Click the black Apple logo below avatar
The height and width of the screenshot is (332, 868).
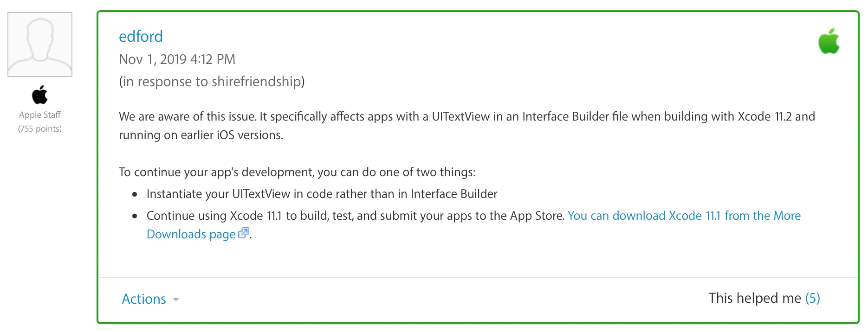pyautogui.click(x=40, y=95)
